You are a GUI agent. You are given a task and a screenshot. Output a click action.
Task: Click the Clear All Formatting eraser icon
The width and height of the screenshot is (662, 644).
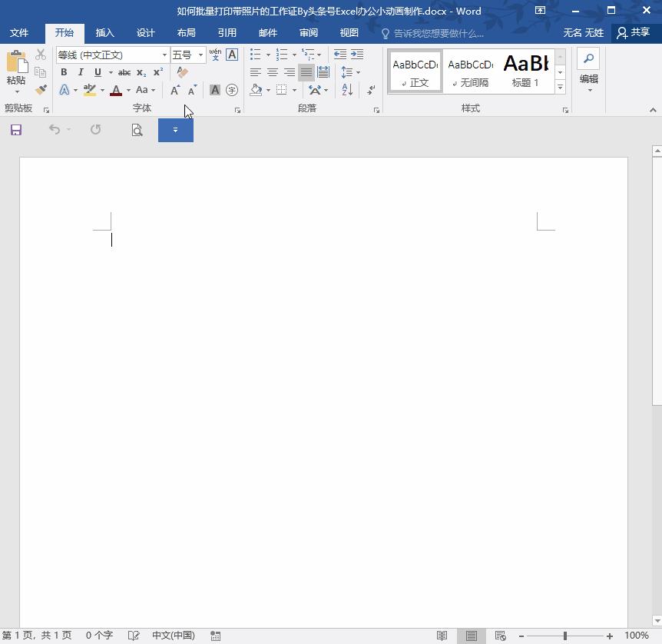182,72
